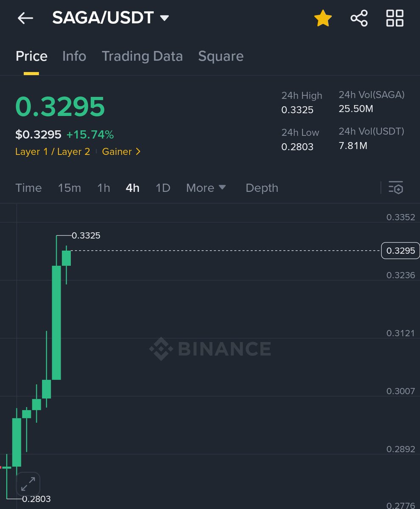Select the Time chart interval

click(28, 188)
